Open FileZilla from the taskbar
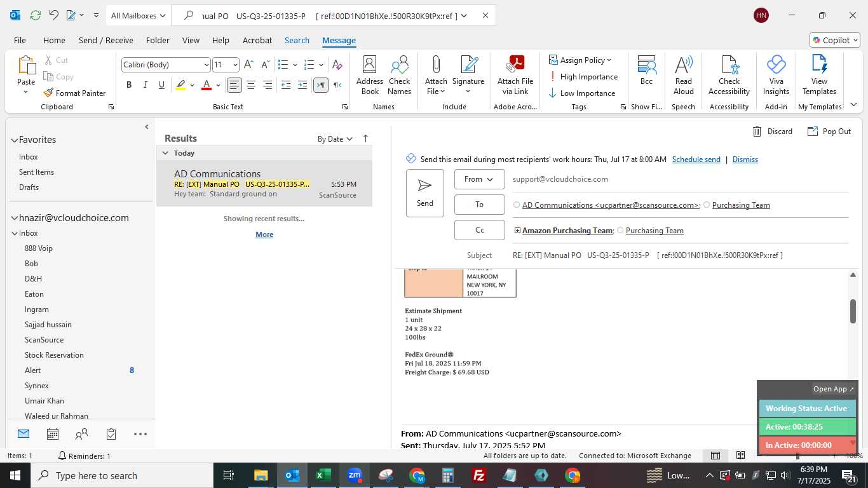Screen dimensions: 868x488 point(479,475)
